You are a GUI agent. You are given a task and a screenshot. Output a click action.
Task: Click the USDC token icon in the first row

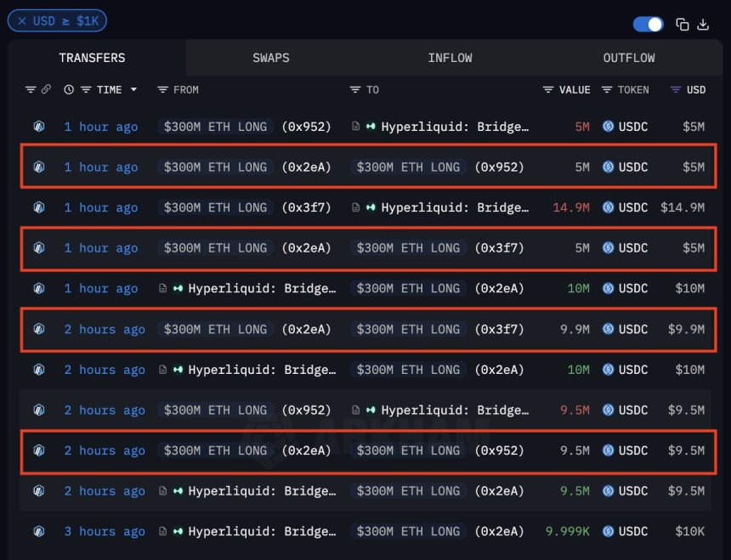(606, 126)
